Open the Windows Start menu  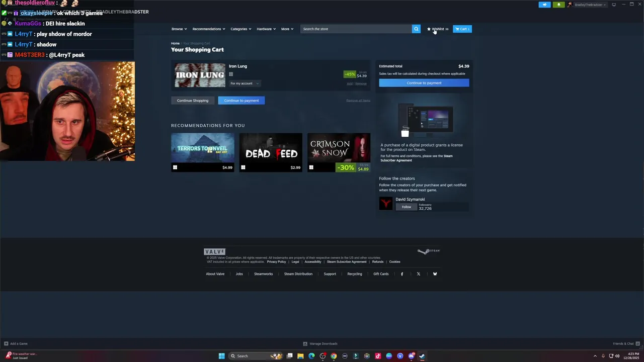click(x=221, y=356)
